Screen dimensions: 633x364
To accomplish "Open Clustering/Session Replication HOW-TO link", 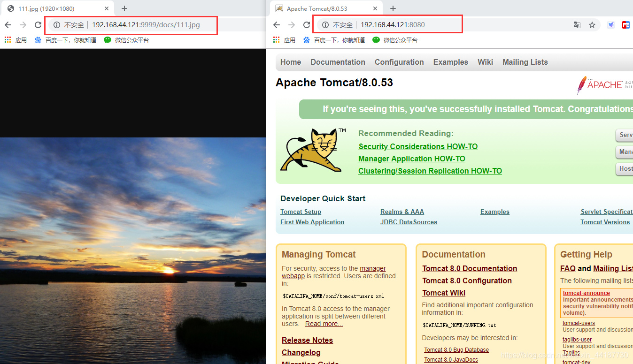I will coord(430,171).
